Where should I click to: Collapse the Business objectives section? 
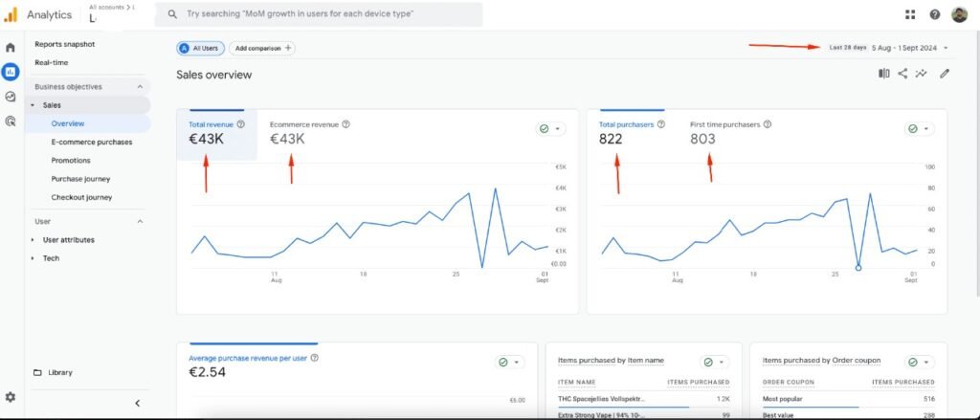140,87
